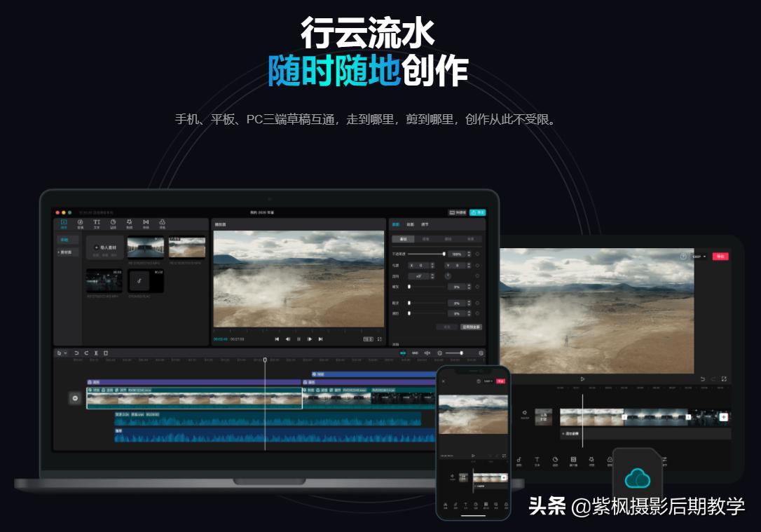Open the 贴纸 (Sticker) library
This screenshot has height=532, width=761.
pyautogui.click(x=114, y=223)
